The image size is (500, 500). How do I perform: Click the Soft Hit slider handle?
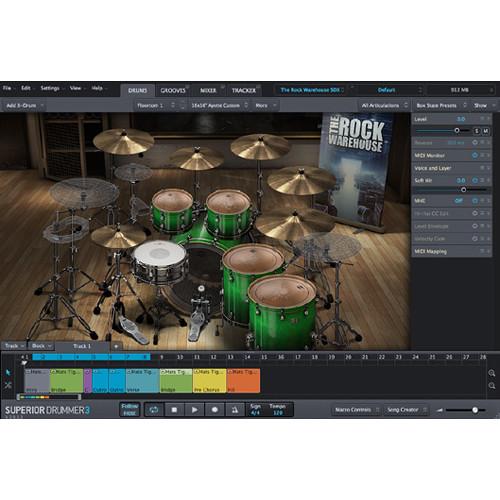point(463,190)
